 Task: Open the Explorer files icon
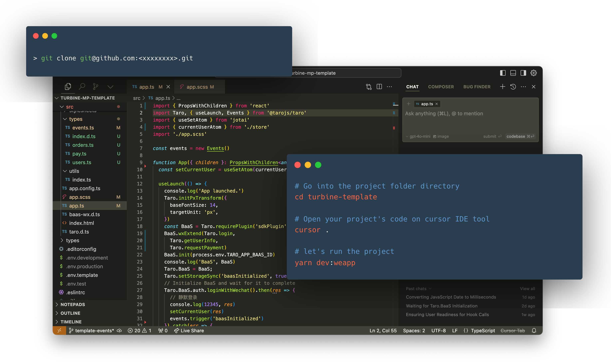click(68, 87)
